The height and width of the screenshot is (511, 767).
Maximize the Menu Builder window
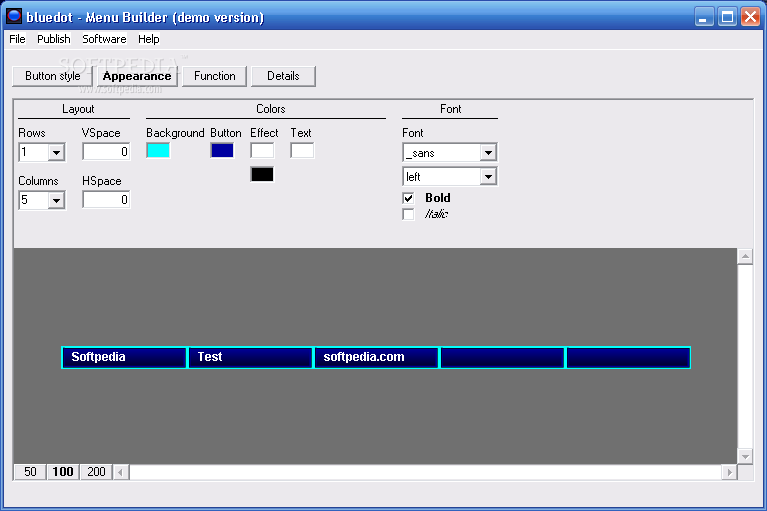(727, 17)
